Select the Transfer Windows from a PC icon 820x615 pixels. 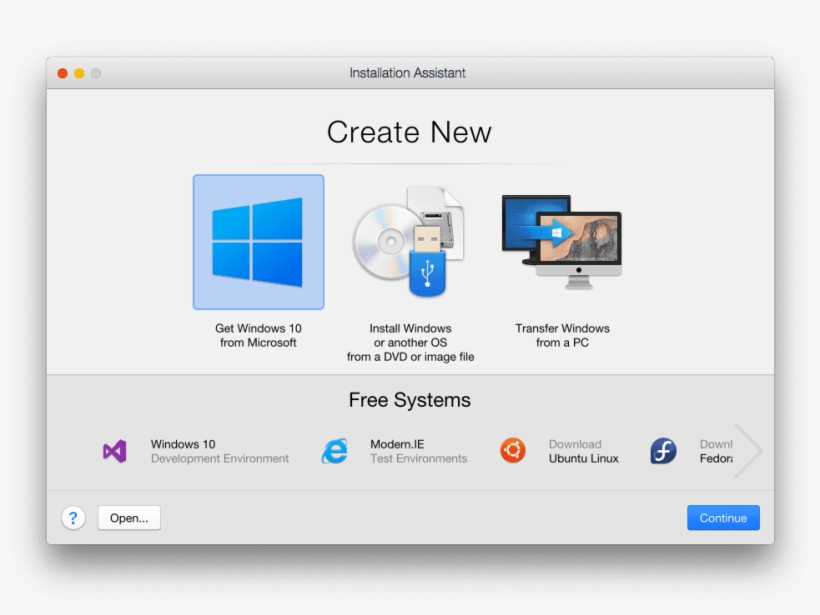pyautogui.click(x=562, y=242)
